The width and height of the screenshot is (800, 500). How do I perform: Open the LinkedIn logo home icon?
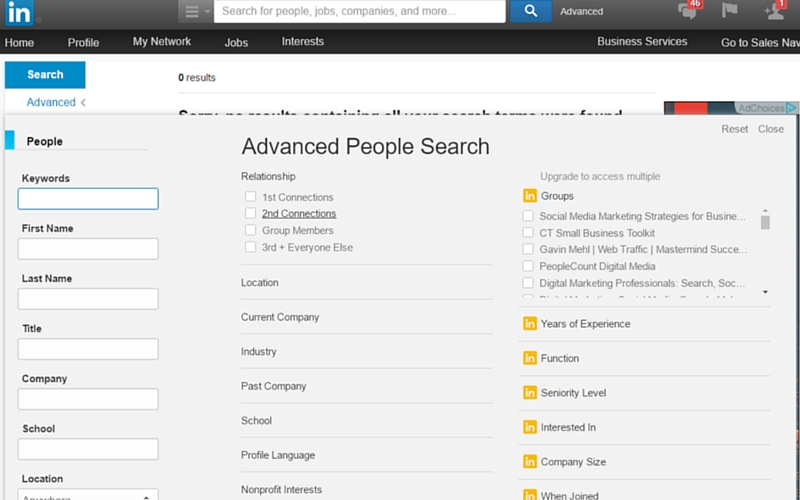point(19,12)
